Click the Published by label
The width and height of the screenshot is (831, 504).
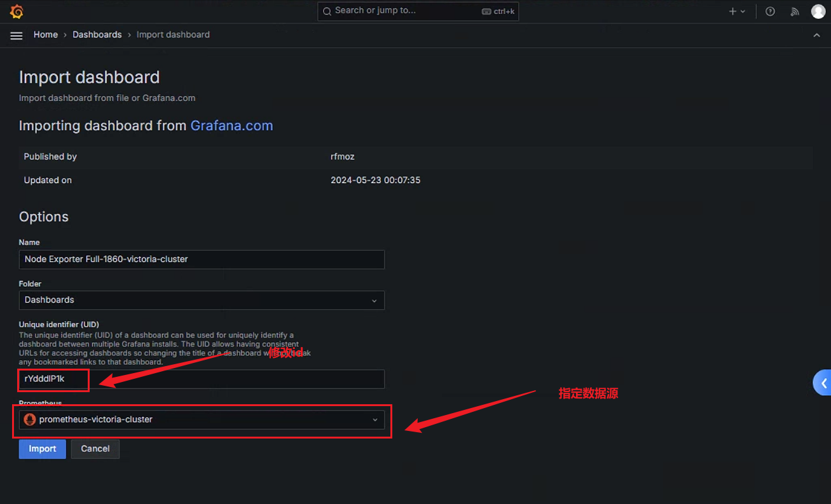pyautogui.click(x=50, y=156)
